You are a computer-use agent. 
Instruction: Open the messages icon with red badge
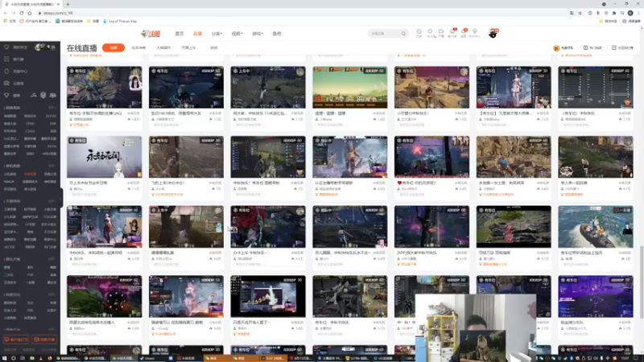click(x=464, y=33)
